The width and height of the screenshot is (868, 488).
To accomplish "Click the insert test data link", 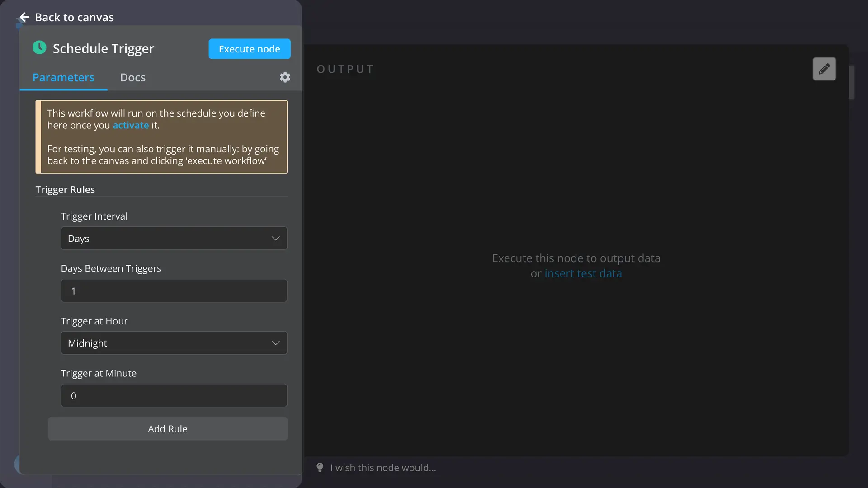I will 583,274.
